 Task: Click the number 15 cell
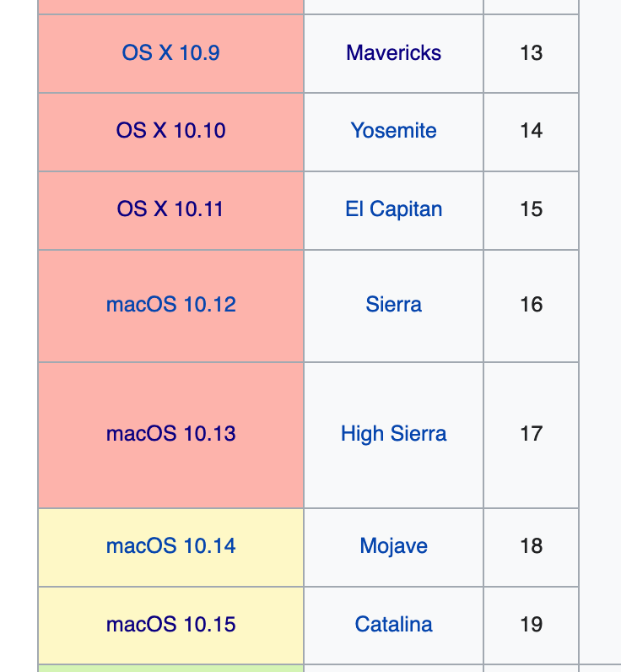[x=531, y=209]
